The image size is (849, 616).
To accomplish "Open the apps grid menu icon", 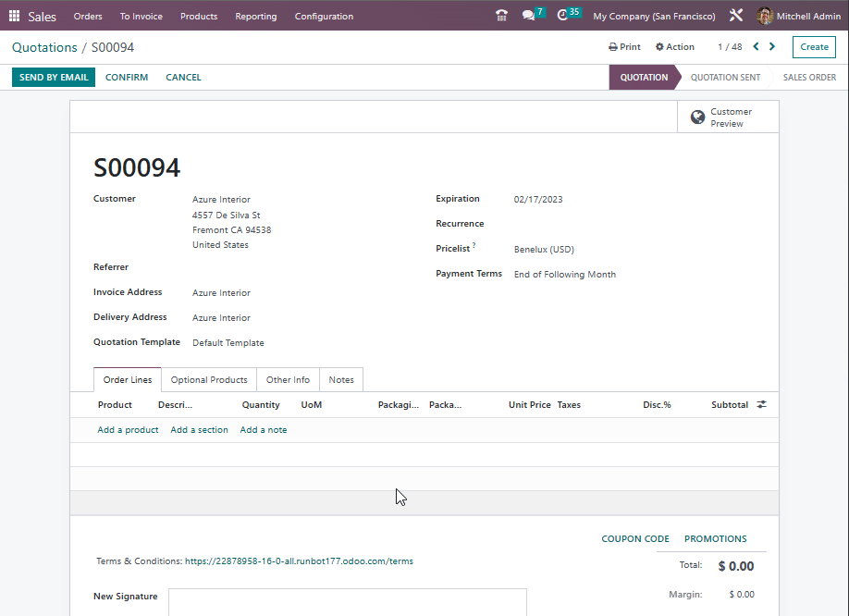I will [15, 16].
